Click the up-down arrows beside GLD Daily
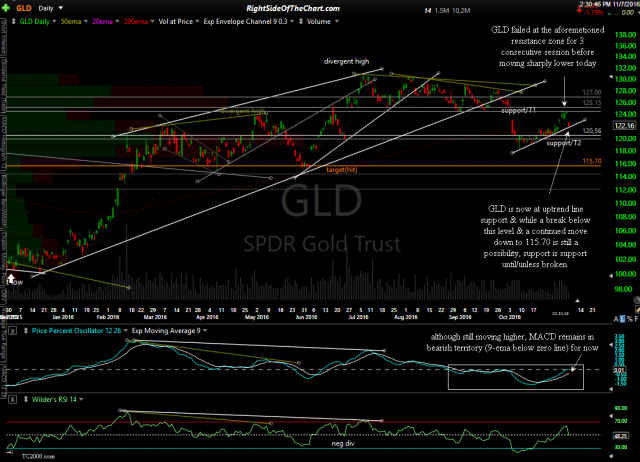This screenshot has width=640, height=462. tap(13, 21)
